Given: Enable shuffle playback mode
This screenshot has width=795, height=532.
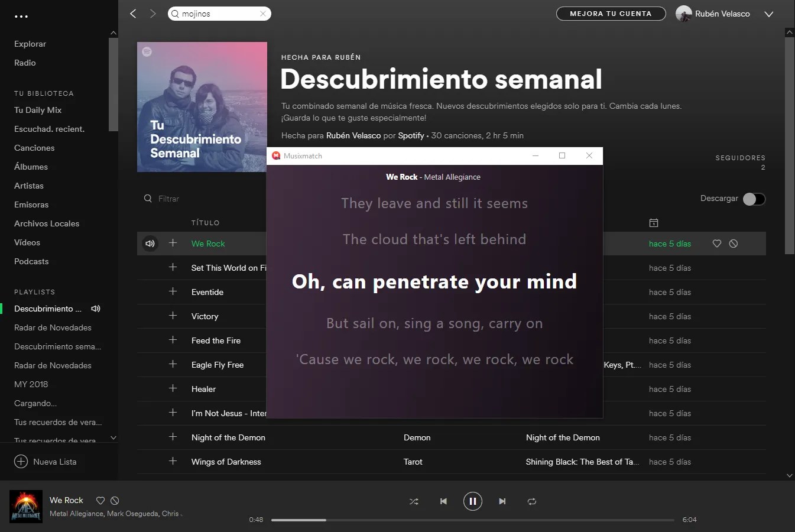Looking at the screenshot, I should pyautogui.click(x=414, y=501).
